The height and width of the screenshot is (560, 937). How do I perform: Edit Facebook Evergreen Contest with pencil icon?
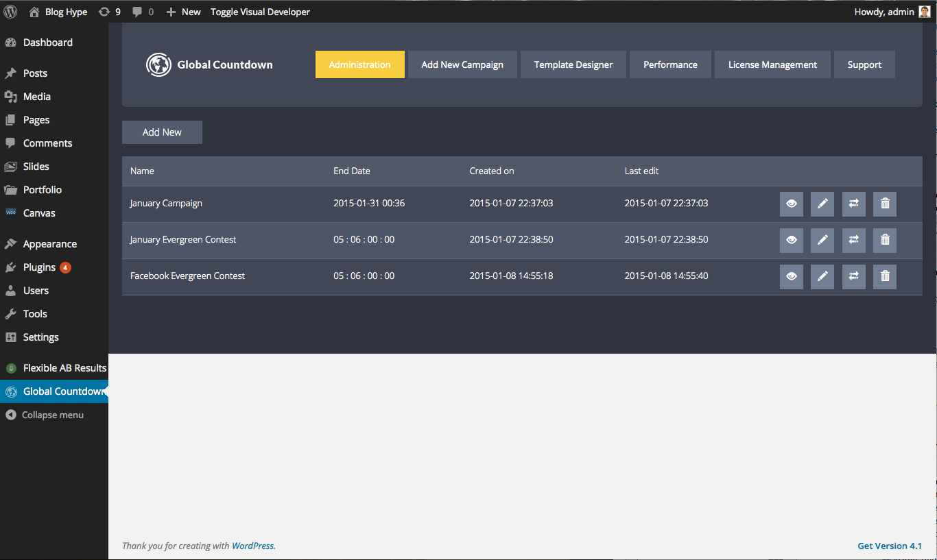822,276
